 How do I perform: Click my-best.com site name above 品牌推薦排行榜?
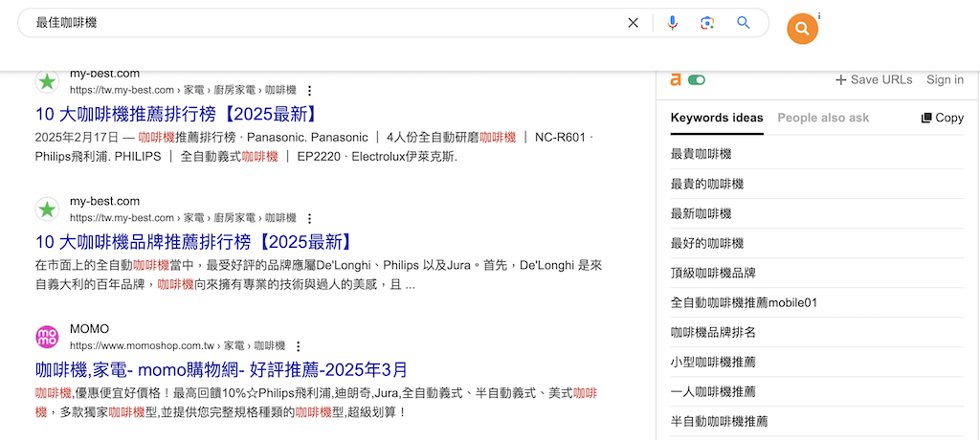pos(104,201)
